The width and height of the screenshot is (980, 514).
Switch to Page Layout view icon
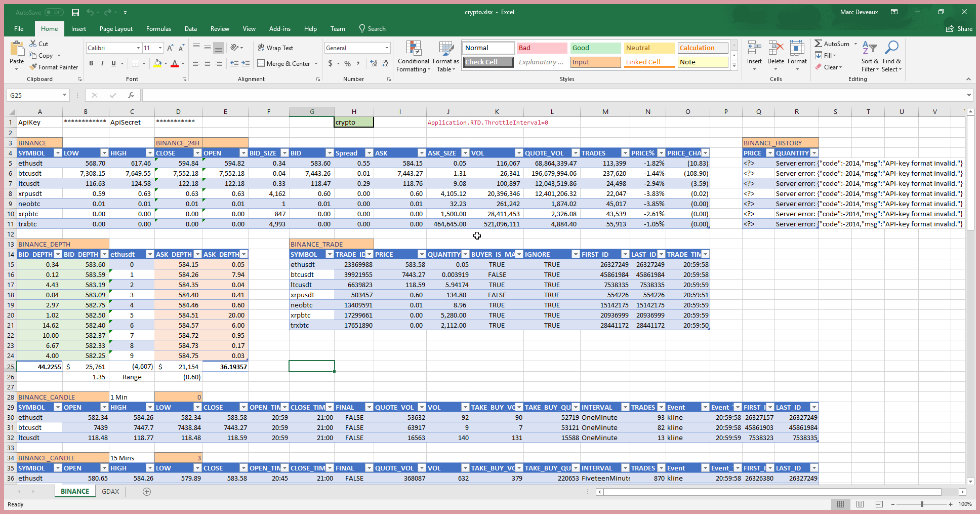click(x=860, y=504)
